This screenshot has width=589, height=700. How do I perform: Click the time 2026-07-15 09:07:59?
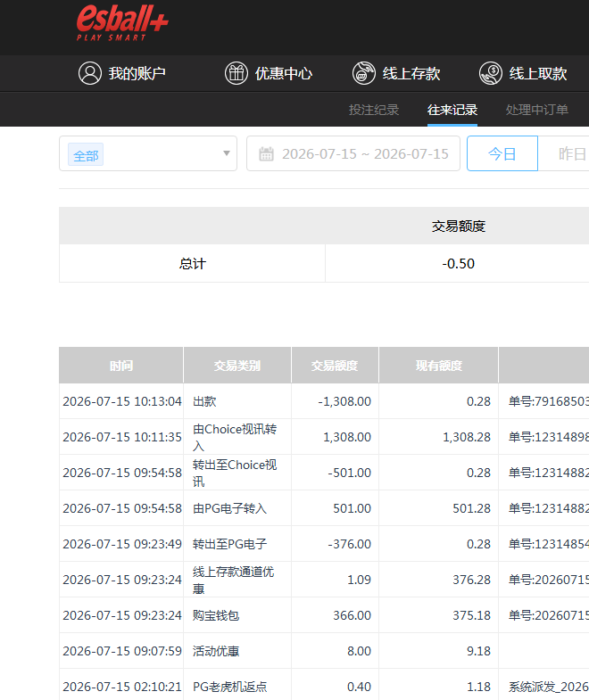[122, 651]
